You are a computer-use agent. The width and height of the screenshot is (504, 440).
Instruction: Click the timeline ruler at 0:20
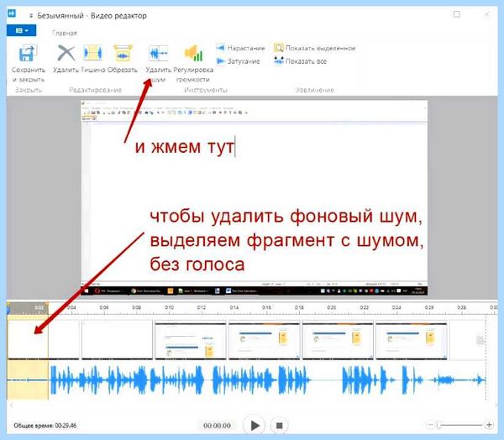[332, 307]
